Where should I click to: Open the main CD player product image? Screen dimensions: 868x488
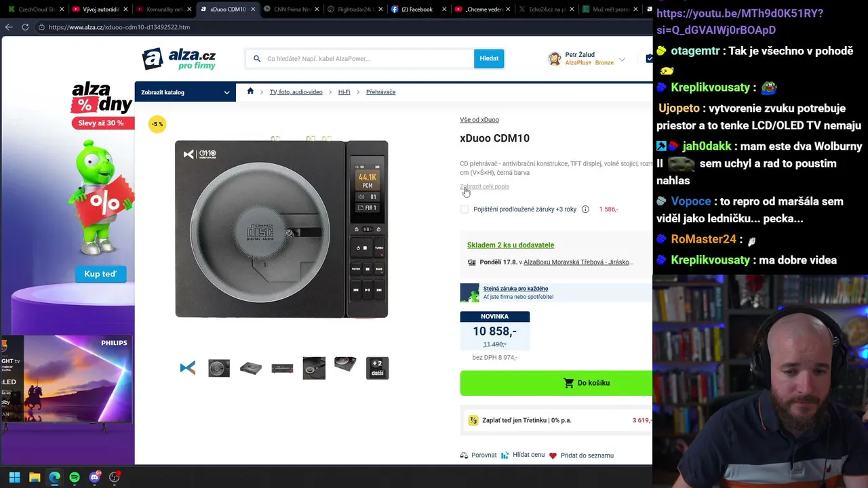click(281, 229)
